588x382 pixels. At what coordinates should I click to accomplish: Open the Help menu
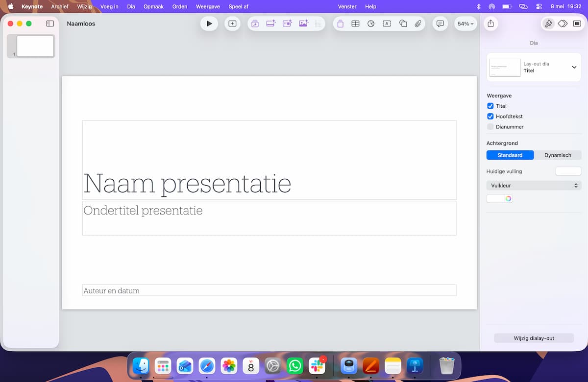(x=371, y=6)
